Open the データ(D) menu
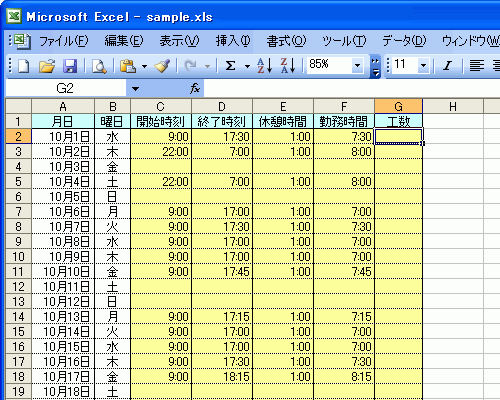 pyautogui.click(x=404, y=41)
